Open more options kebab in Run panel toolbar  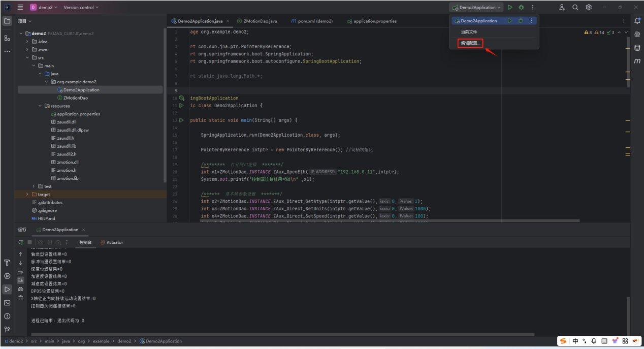[x=67, y=242]
